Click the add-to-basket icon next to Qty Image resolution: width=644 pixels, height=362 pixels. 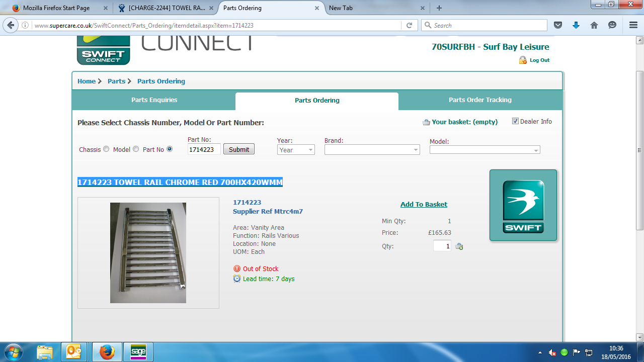click(x=459, y=246)
